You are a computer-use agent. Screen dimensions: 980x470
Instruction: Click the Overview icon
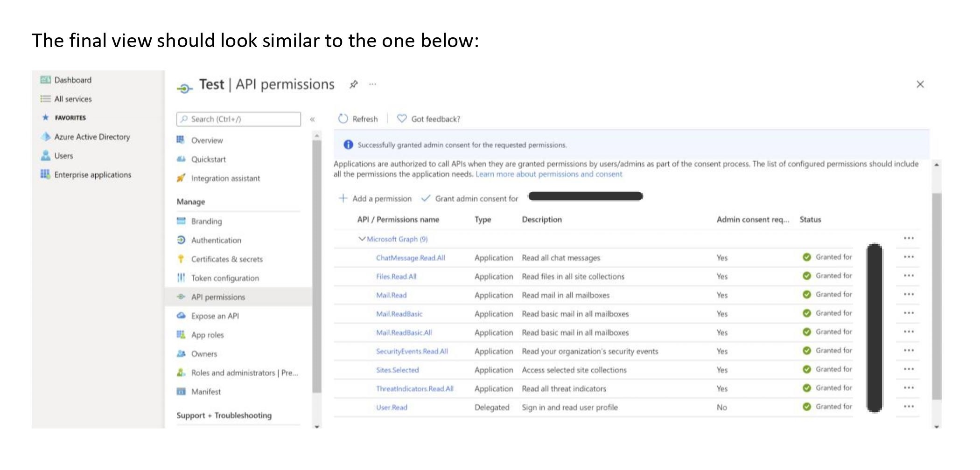[x=181, y=139]
